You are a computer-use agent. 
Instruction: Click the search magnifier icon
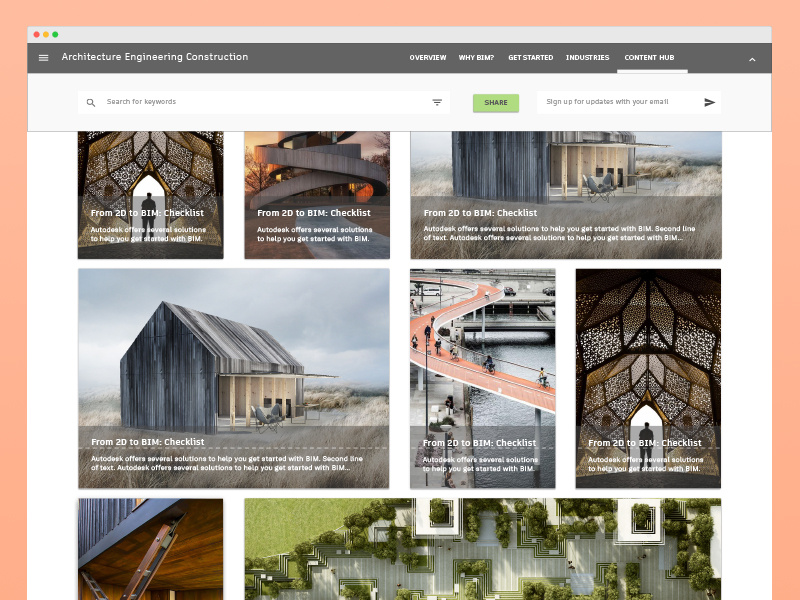[x=91, y=102]
